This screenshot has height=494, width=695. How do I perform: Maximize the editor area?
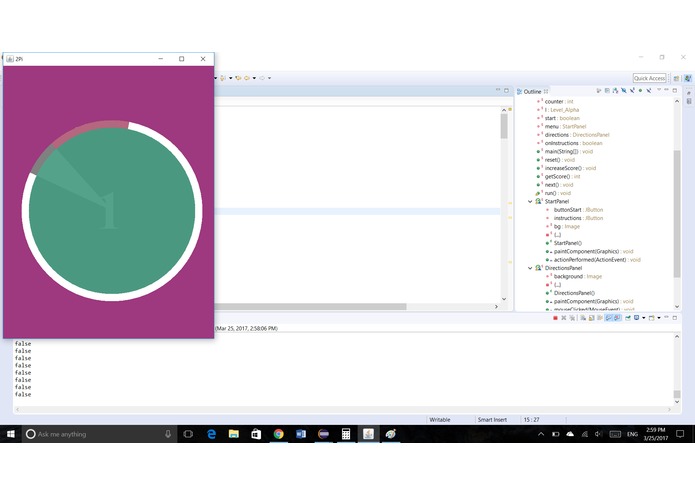click(506, 90)
